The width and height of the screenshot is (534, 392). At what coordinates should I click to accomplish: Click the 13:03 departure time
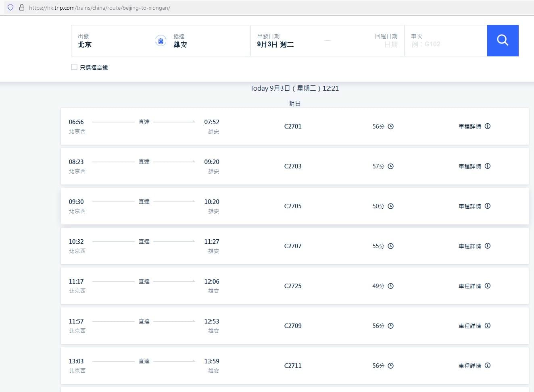[x=76, y=361]
